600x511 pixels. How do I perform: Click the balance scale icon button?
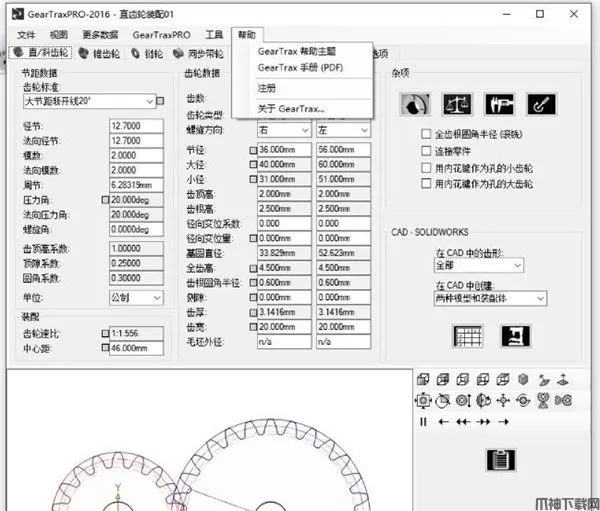(x=456, y=104)
